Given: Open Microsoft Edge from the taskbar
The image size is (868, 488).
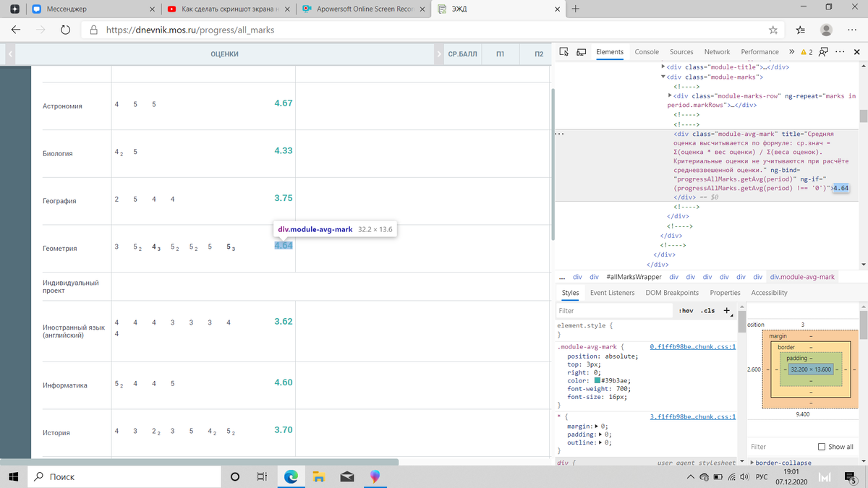Looking at the screenshot, I should point(291,477).
